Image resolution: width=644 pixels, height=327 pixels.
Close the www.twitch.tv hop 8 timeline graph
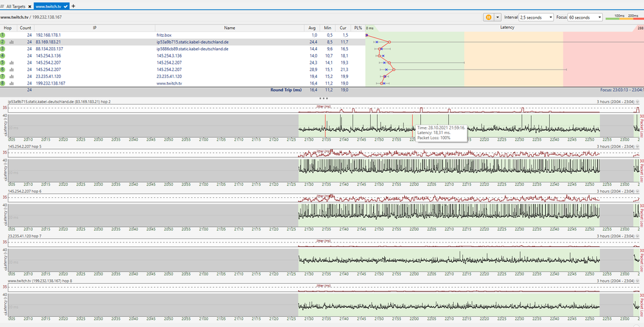(638, 282)
